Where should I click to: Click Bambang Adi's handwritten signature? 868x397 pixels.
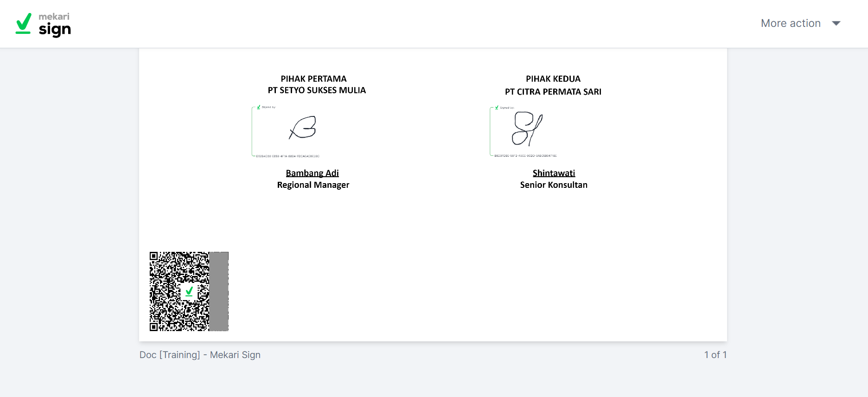pos(303,128)
